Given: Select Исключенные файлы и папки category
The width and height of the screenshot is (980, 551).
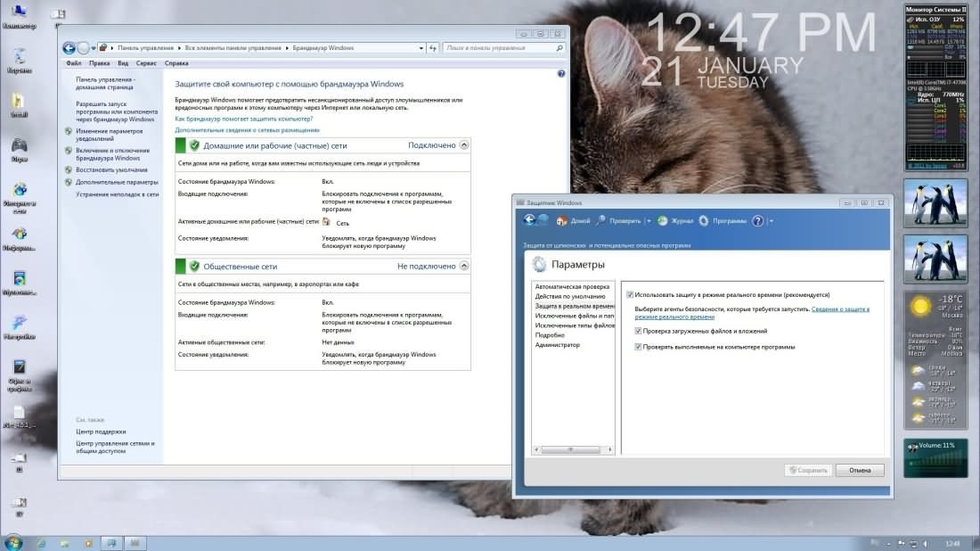Looking at the screenshot, I should point(575,316).
